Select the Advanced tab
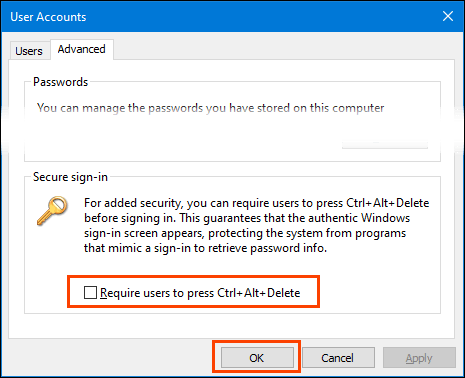The height and width of the screenshot is (378, 465). point(82,49)
